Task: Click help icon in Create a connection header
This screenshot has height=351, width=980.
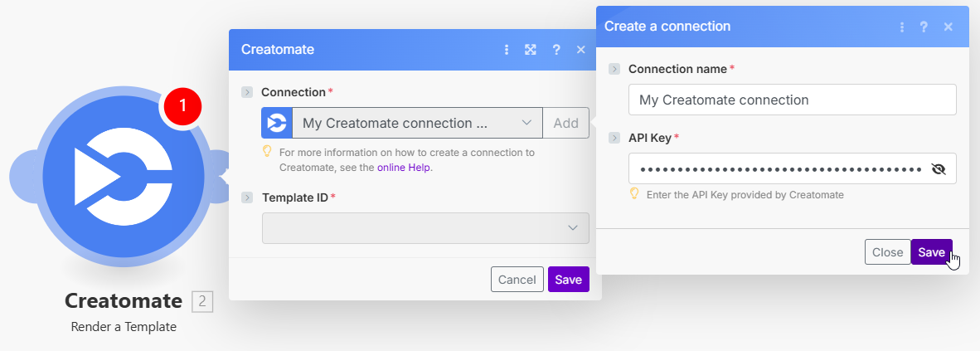Action: (x=924, y=27)
